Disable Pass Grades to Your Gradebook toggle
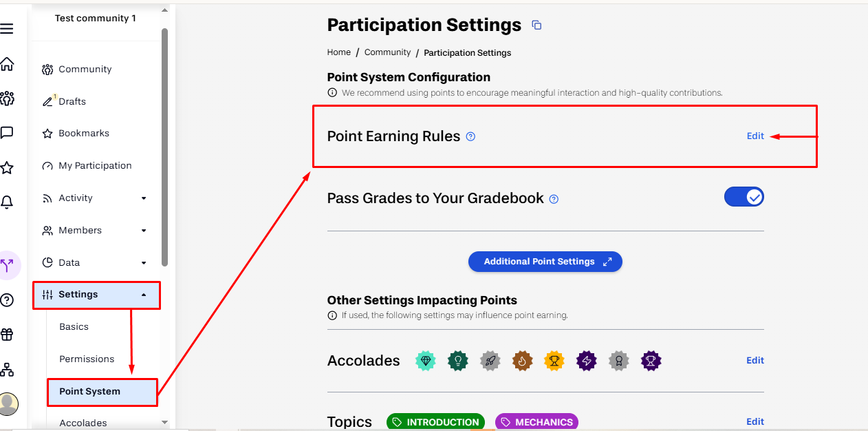Screen dimensions: 868x431 (744, 198)
